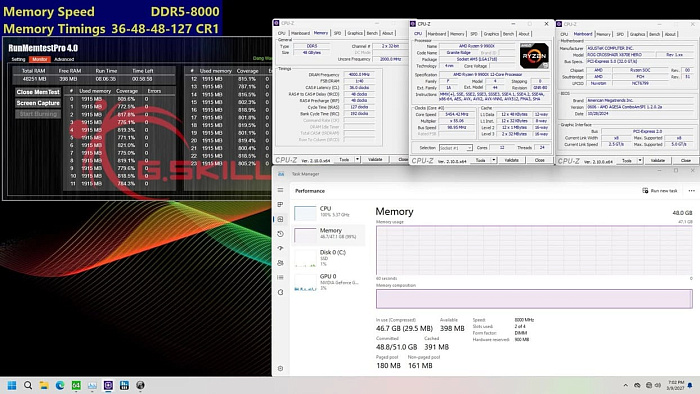
Task: Select Performance icon in Task Manager sidebar
Action: point(280,219)
